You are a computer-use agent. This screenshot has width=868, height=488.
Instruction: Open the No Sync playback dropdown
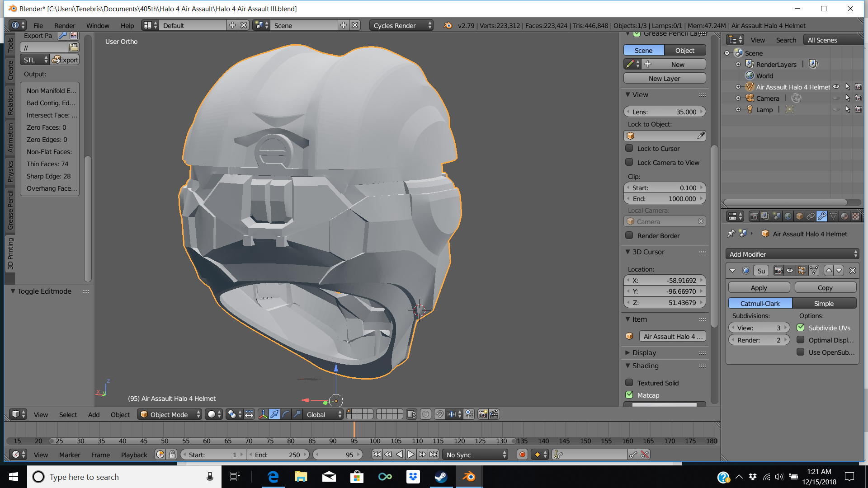475,455
